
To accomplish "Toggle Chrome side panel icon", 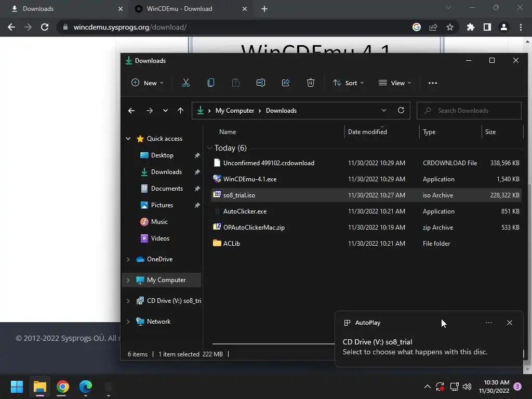I will (487, 27).
